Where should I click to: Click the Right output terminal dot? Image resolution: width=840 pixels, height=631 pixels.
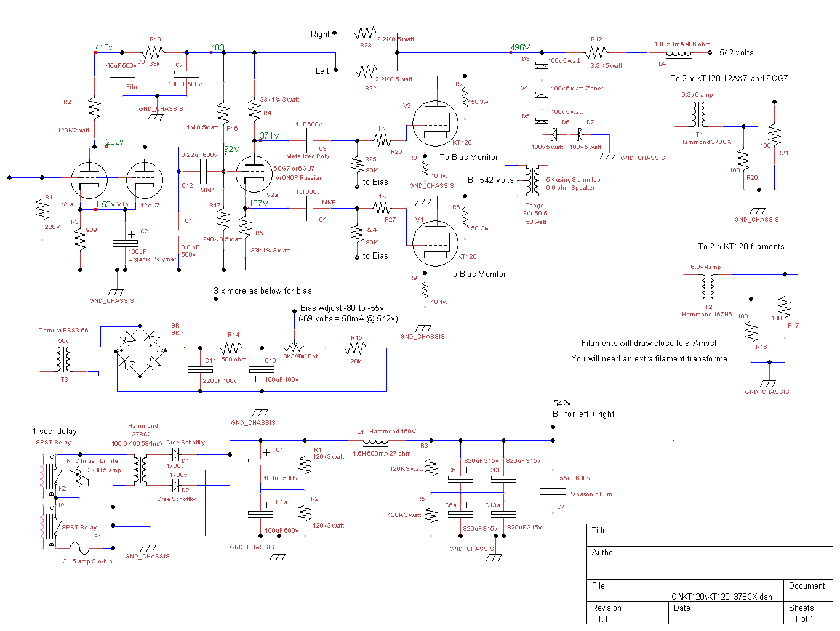click(x=335, y=33)
